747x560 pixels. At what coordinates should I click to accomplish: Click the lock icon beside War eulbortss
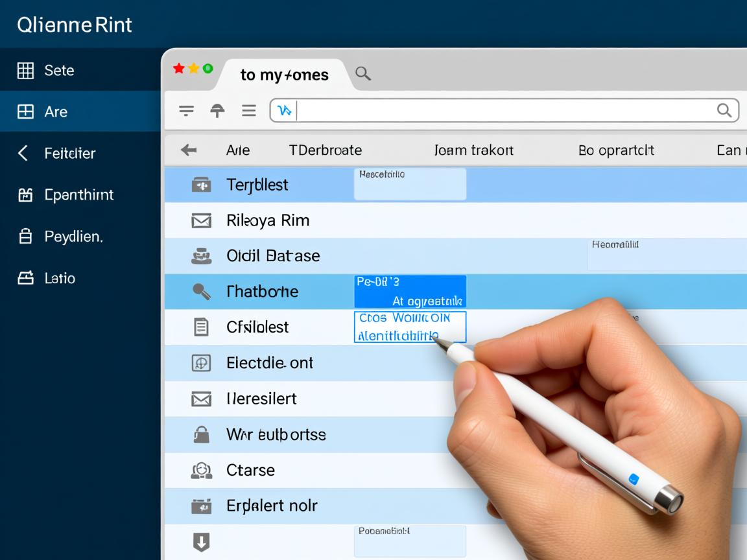click(202, 434)
